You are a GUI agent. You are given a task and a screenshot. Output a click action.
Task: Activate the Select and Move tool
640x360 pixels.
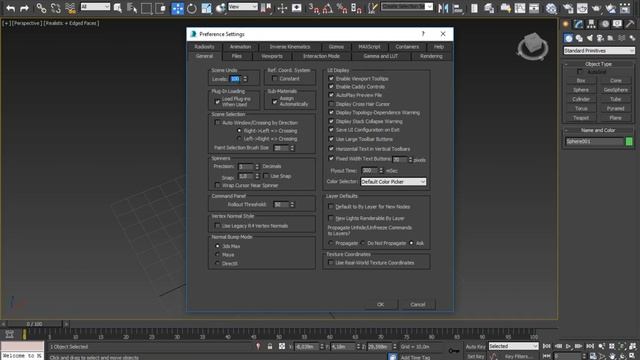[178, 8]
